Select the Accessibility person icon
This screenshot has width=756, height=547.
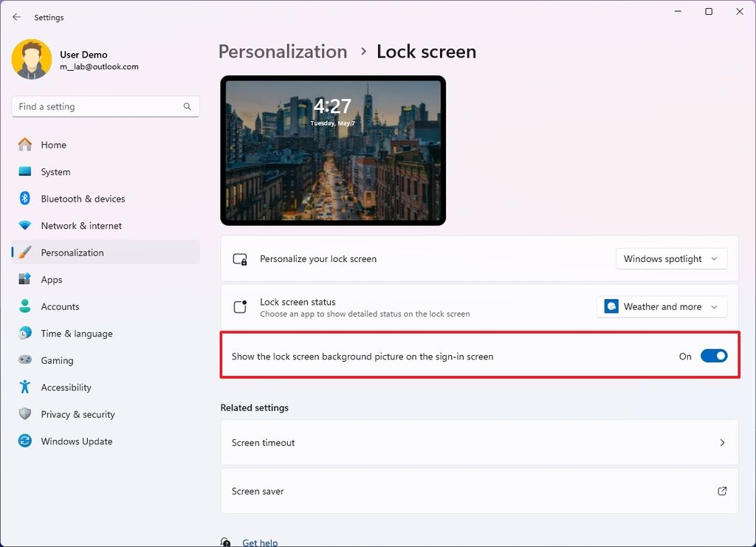click(24, 387)
